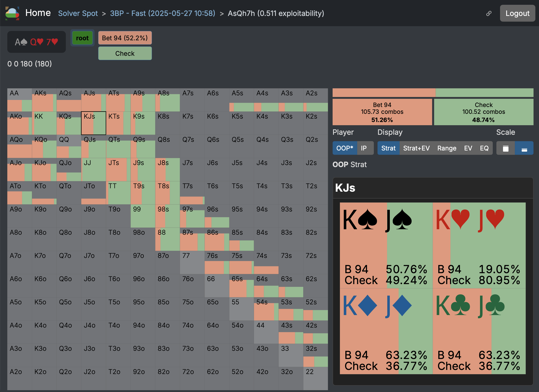Click the K♠J♠ combo tile

tap(386, 245)
